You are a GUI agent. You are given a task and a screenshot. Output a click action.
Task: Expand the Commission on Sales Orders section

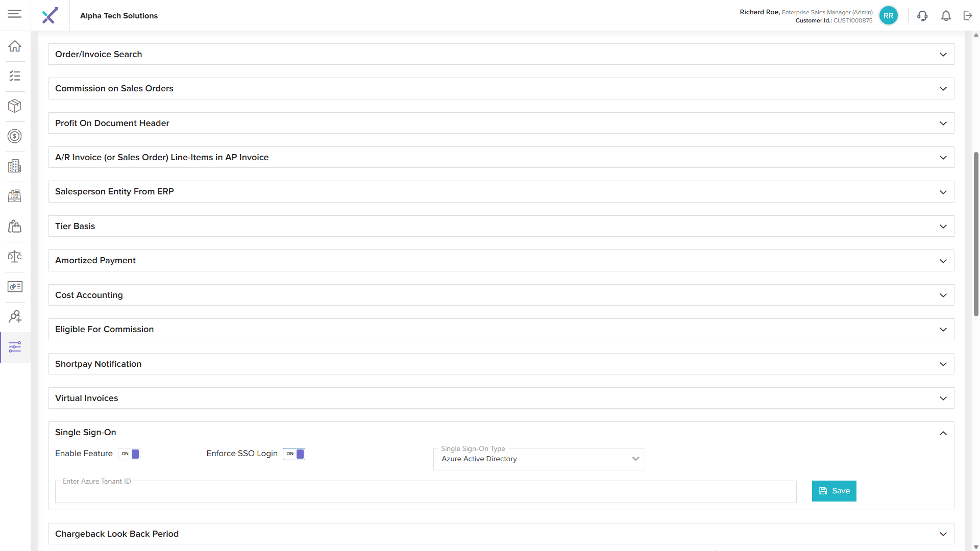(501, 89)
